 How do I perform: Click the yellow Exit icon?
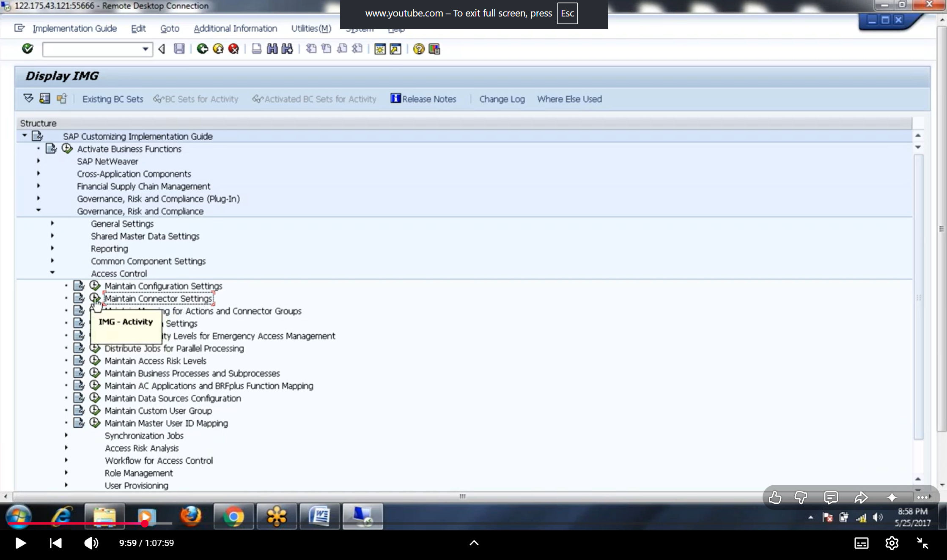[218, 49]
